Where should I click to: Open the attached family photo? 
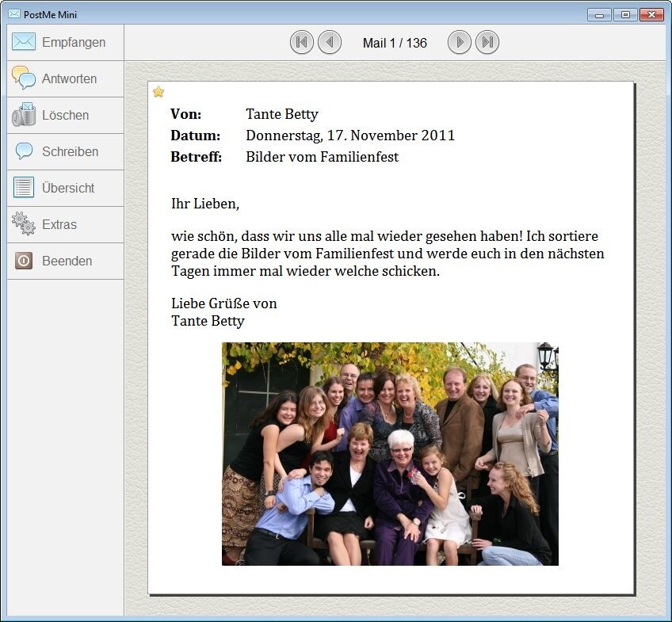[390, 453]
